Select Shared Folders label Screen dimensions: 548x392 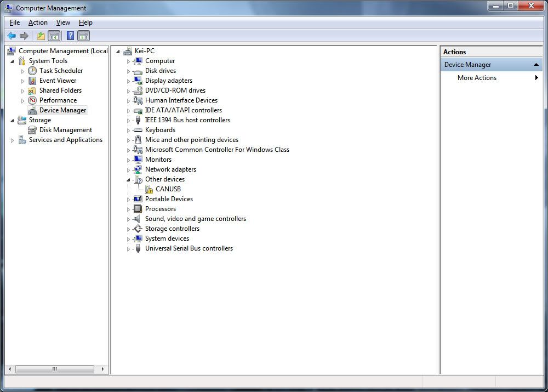(x=60, y=90)
